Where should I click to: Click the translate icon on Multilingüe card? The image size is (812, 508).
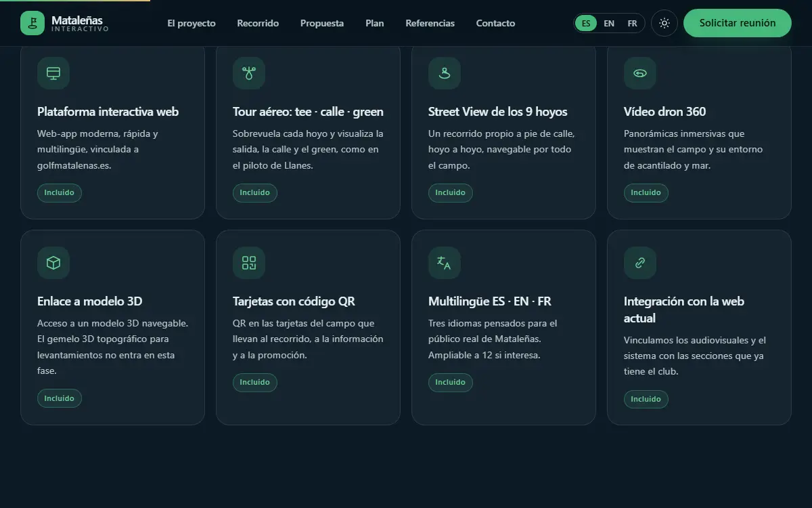(445, 263)
